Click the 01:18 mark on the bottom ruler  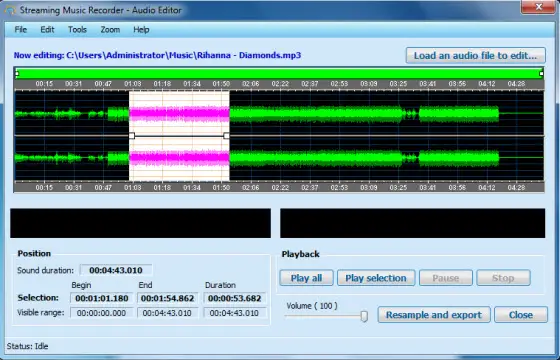(162, 187)
